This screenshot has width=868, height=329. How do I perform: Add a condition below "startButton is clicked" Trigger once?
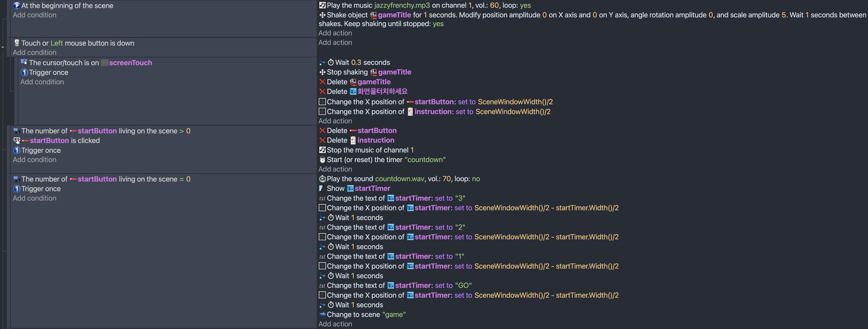click(34, 160)
